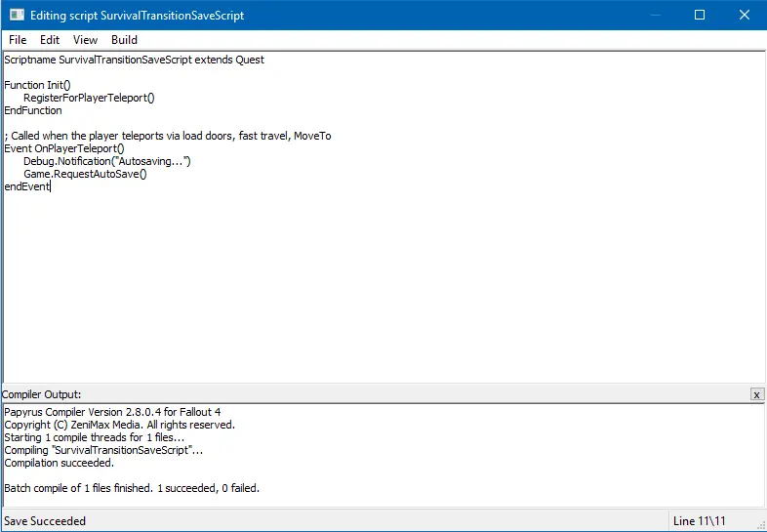Click the endEvent line in editor
Viewport: 767px width, 532px height.
[26, 186]
